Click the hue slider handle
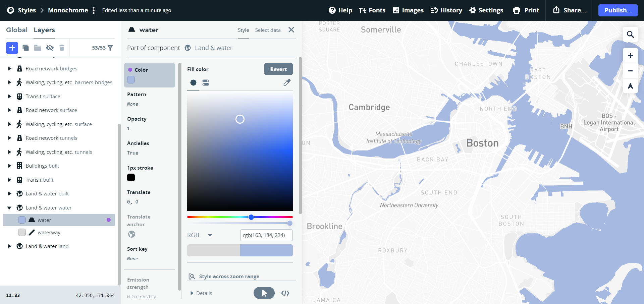This screenshot has width=644, height=304. [x=251, y=217]
